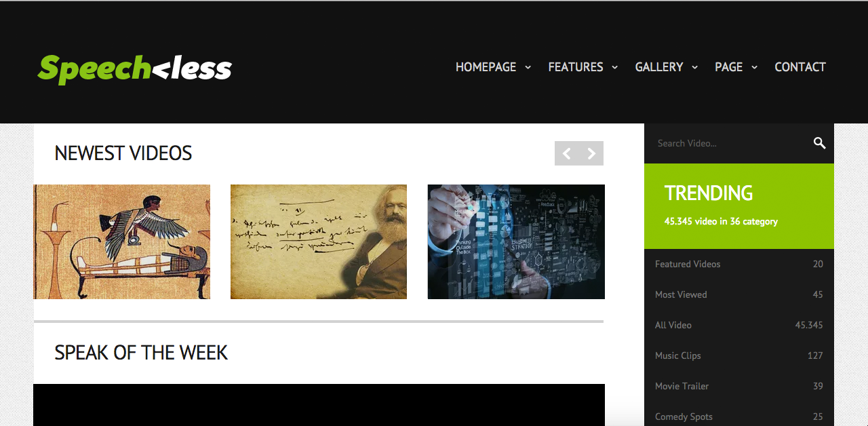Expand the Page menu chevron

(x=754, y=67)
